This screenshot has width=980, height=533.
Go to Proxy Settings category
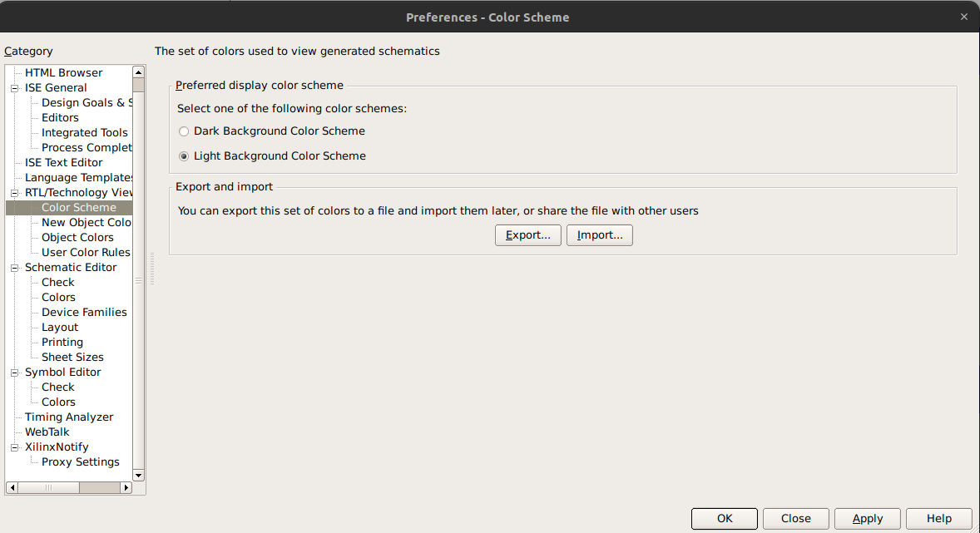[x=81, y=462]
